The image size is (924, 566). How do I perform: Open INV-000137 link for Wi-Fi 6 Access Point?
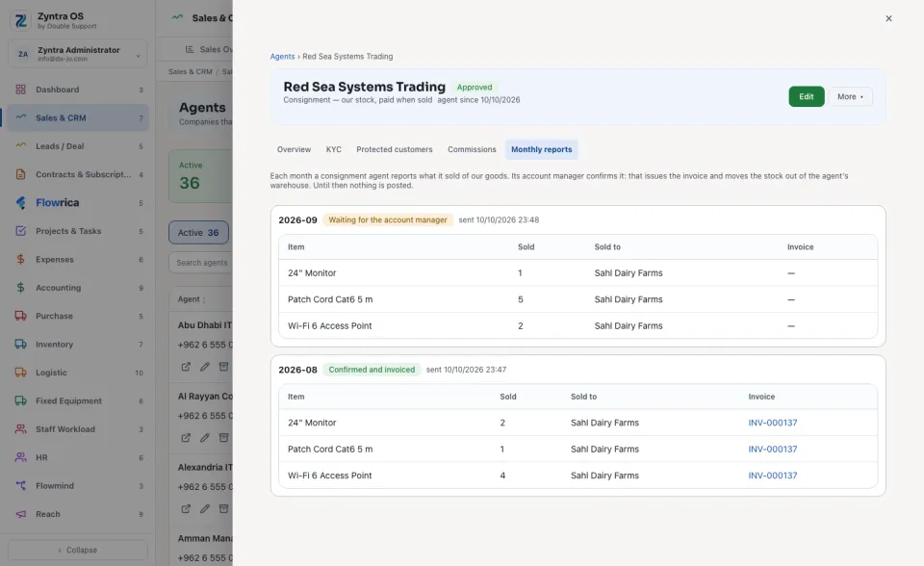pyautogui.click(x=773, y=476)
